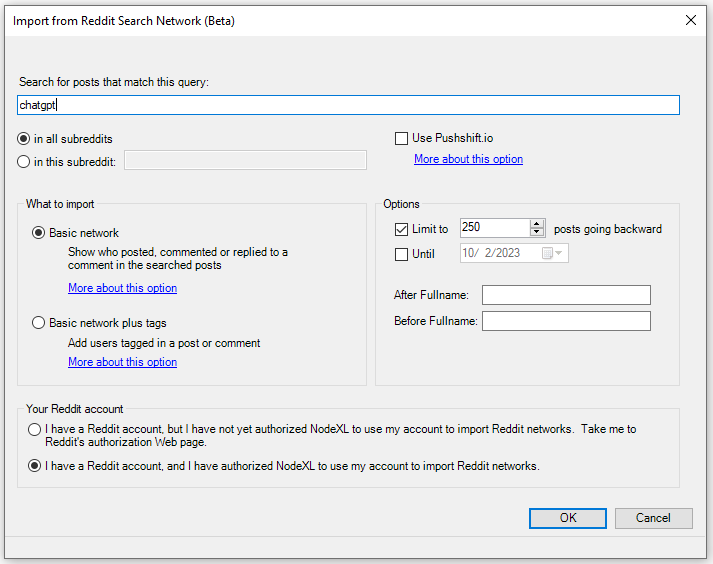Uncheck the 'Limit to' checkbox
Viewport: 713px width, 564px height.
pyautogui.click(x=401, y=229)
